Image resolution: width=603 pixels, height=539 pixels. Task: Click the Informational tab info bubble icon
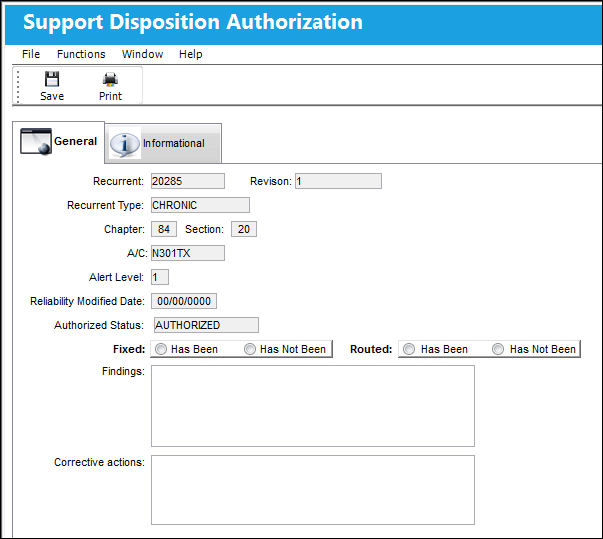[x=125, y=144]
